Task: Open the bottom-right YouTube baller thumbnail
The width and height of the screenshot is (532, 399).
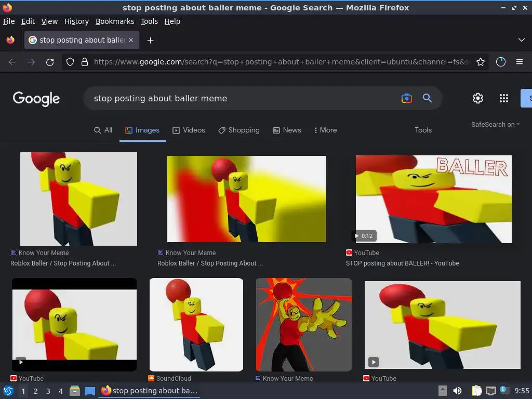Action: tap(443, 325)
